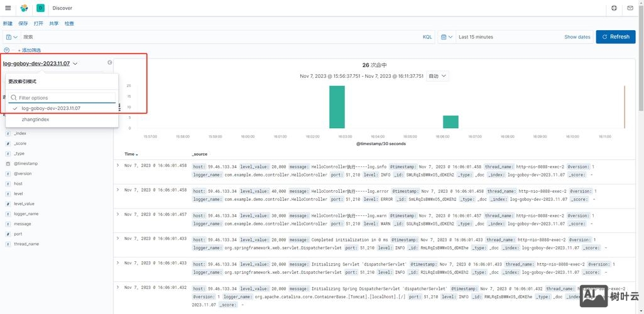Open the help lifebuoy icon
This screenshot has width=644, height=314.
point(614,8)
